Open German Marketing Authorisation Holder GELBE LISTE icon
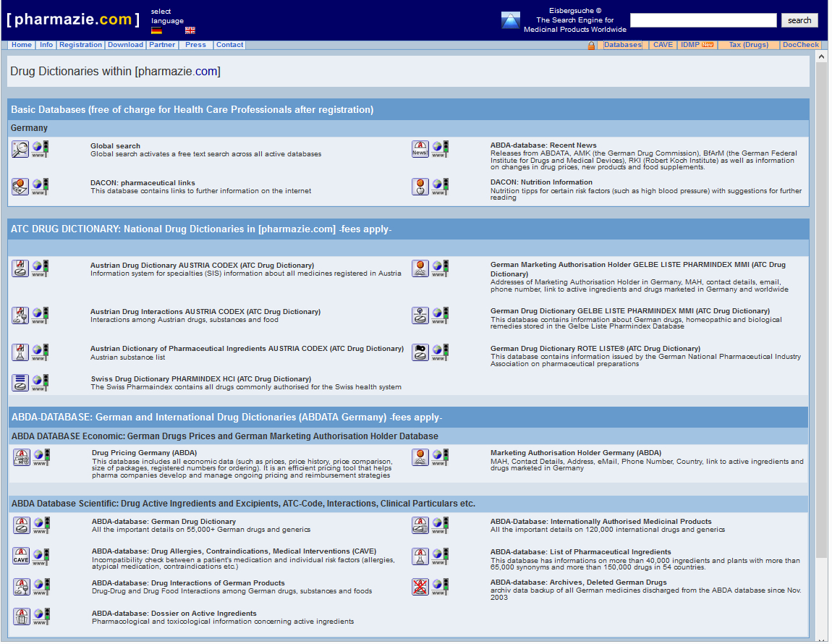Viewport: 832px width, 644px height. point(420,268)
